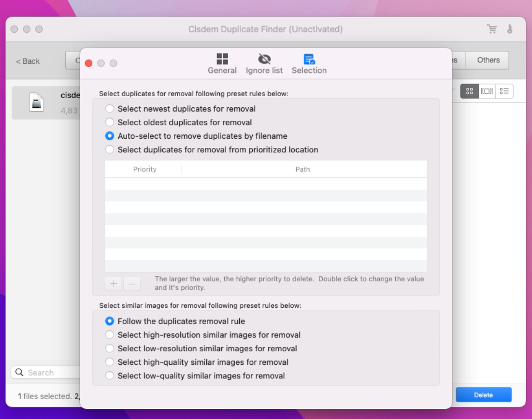Screen dimensions: 532x419
Task: Open the shopping cart purchase icon
Action: click(492, 29)
